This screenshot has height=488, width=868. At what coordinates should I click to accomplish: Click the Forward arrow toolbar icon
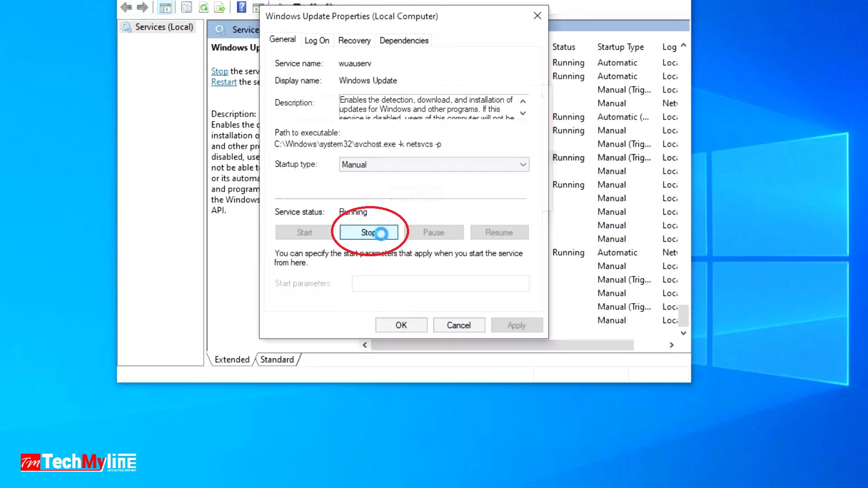(x=142, y=7)
